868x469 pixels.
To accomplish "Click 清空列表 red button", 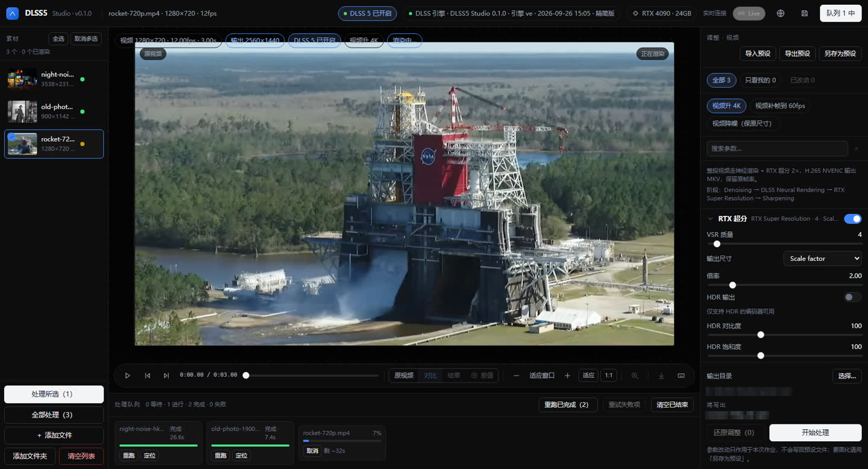I will click(81, 456).
